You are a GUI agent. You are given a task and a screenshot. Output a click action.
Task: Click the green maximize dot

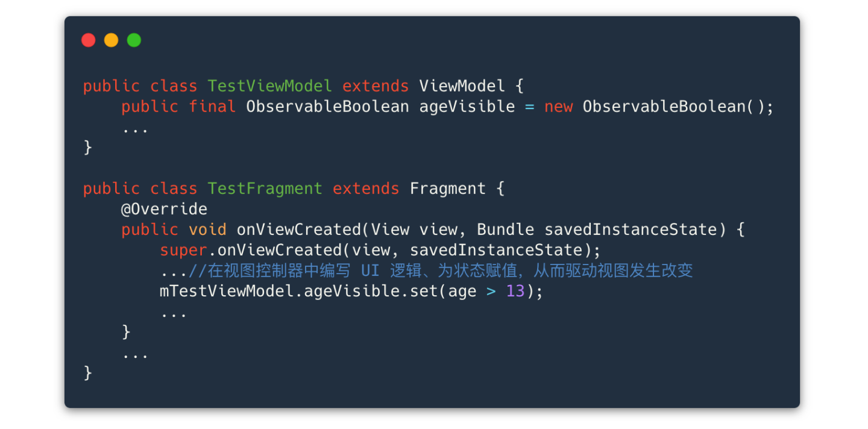tap(134, 40)
